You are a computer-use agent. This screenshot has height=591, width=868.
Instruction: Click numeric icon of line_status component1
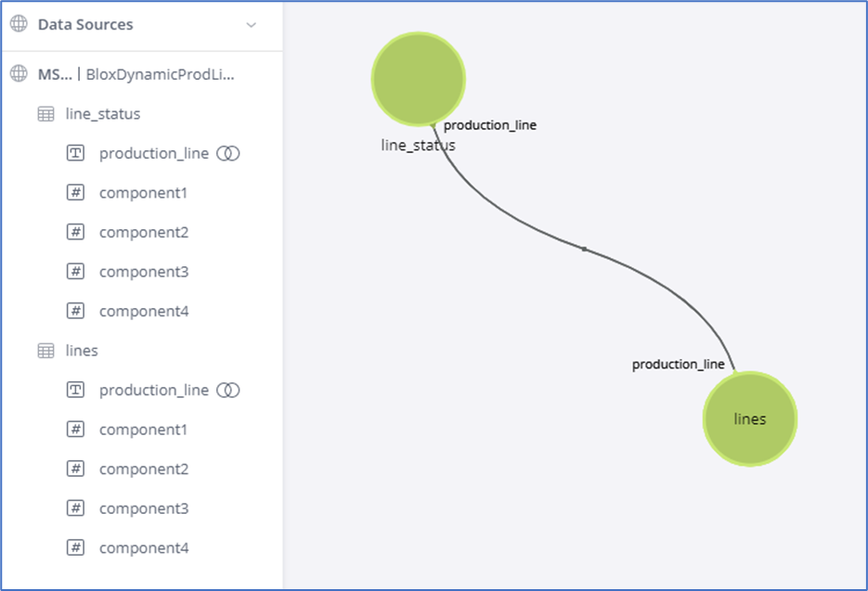(76, 193)
